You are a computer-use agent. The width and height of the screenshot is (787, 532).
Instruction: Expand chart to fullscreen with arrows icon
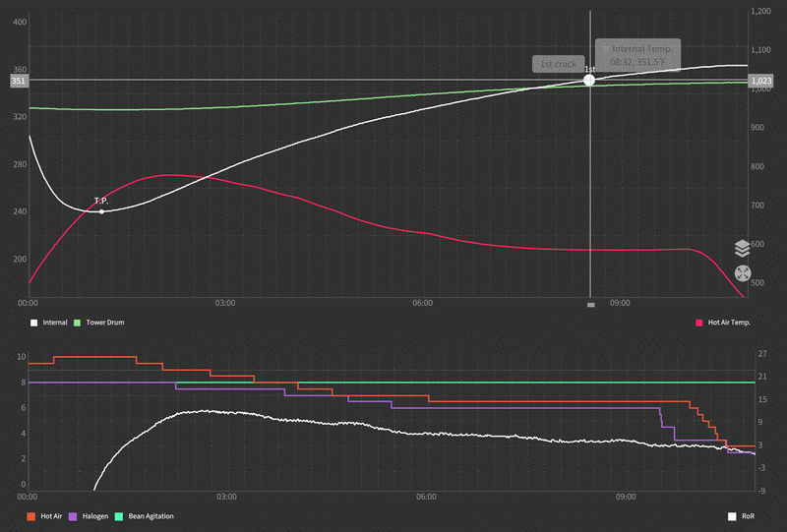coord(743,273)
